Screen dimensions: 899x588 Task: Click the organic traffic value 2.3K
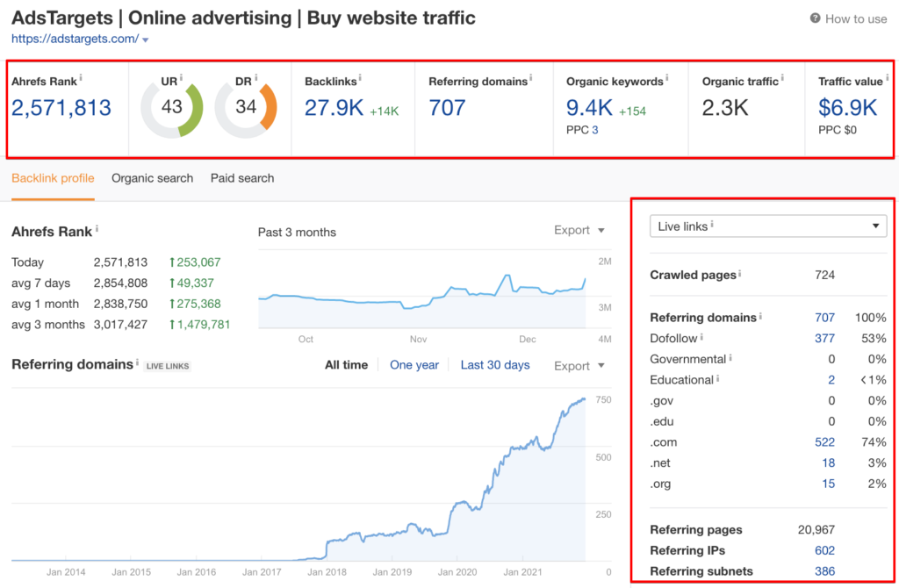coord(725,108)
